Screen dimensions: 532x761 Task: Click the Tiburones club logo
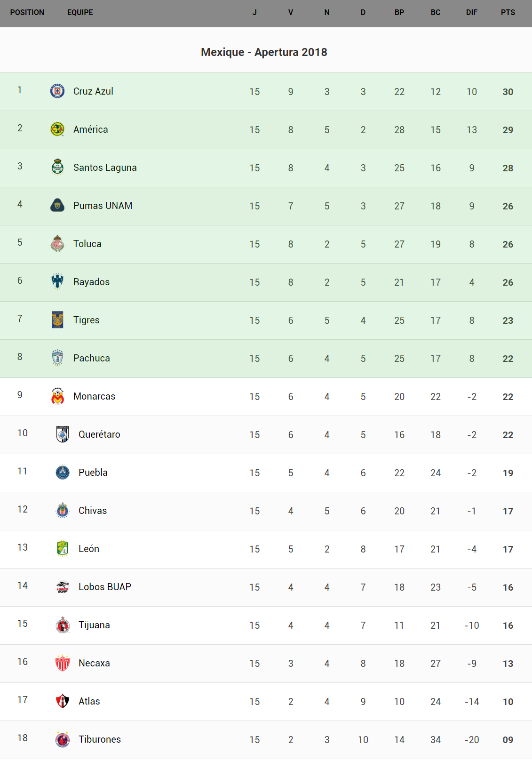[x=63, y=739]
